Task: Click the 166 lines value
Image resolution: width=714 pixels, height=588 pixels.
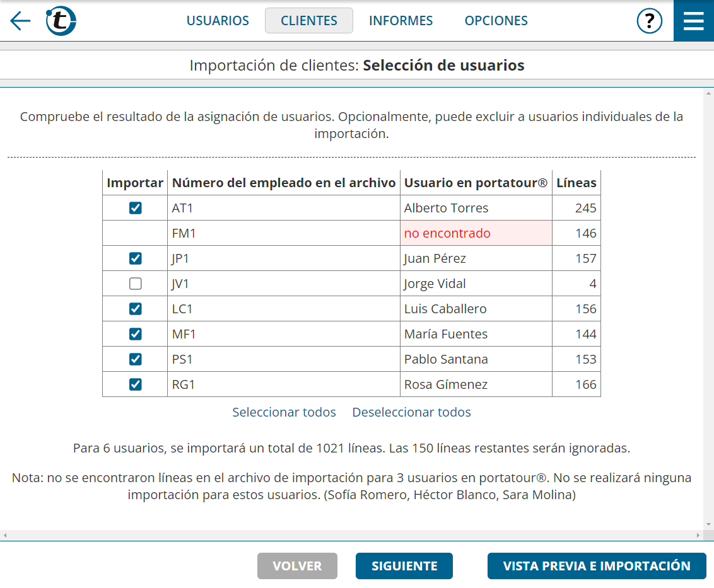Action: click(585, 384)
